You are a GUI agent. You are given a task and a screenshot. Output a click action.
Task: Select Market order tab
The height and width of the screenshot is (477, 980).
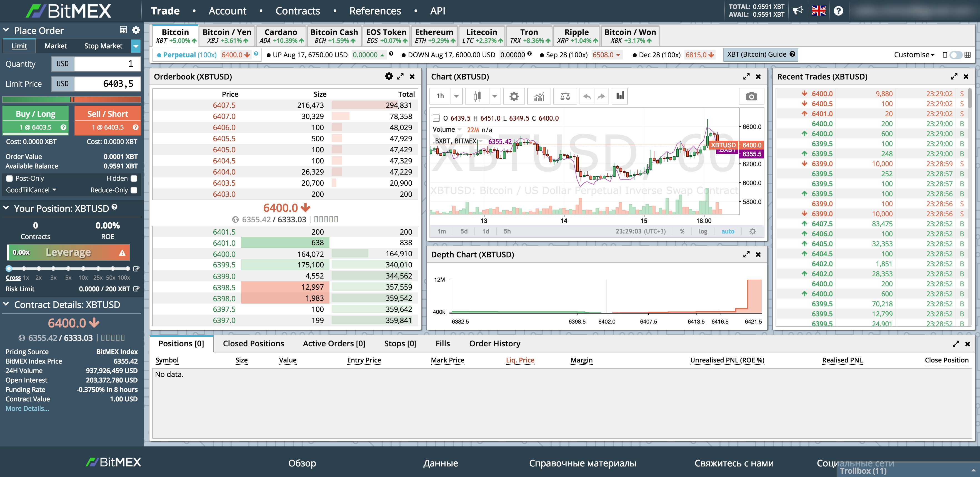coord(56,46)
